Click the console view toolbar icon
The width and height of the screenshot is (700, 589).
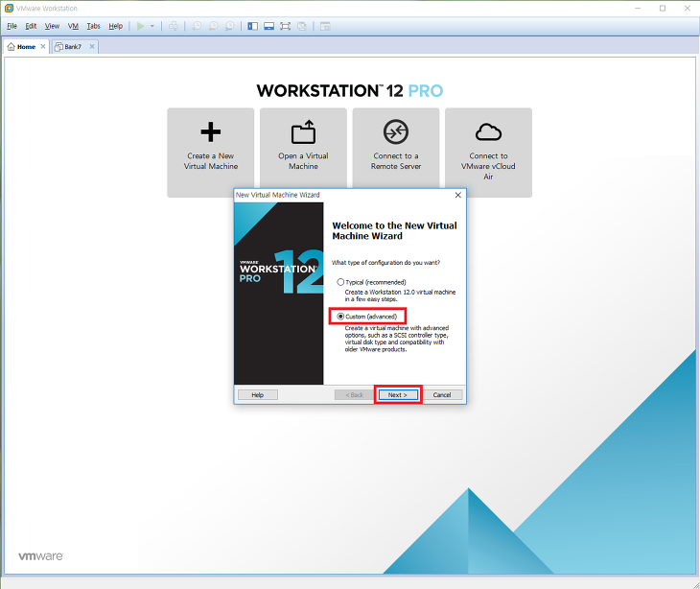tap(325, 26)
